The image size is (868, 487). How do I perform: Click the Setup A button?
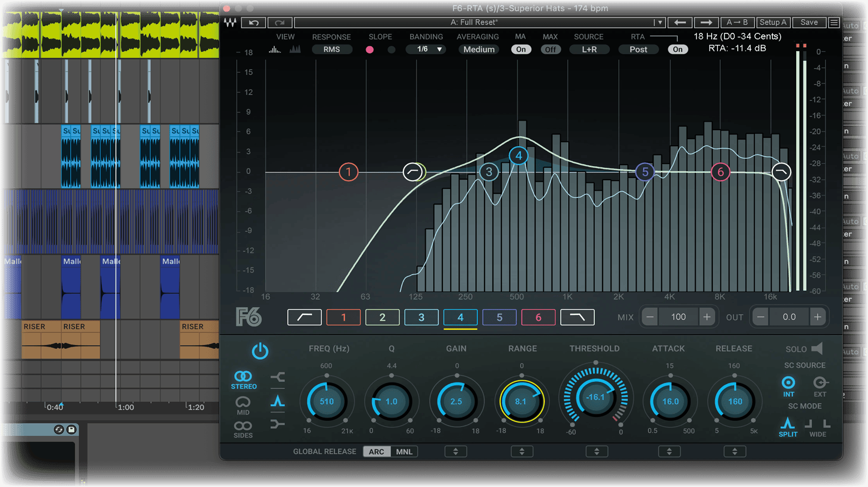773,22
